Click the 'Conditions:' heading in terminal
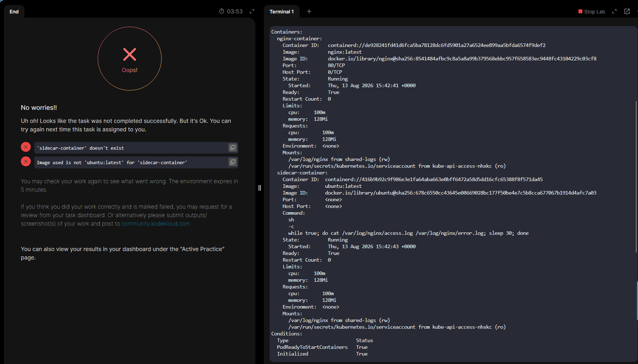Image resolution: width=638 pixels, height=364 pixels. coord(287,334)
